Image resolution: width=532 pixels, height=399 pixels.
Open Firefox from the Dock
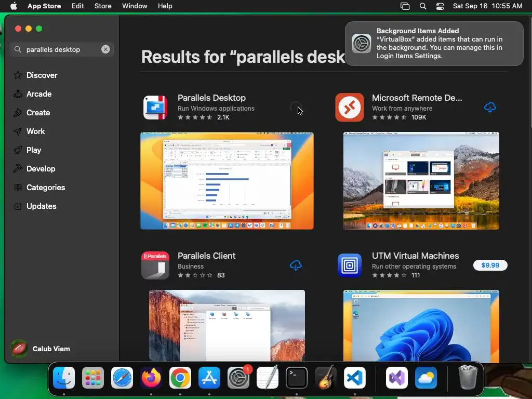(151, 378)
